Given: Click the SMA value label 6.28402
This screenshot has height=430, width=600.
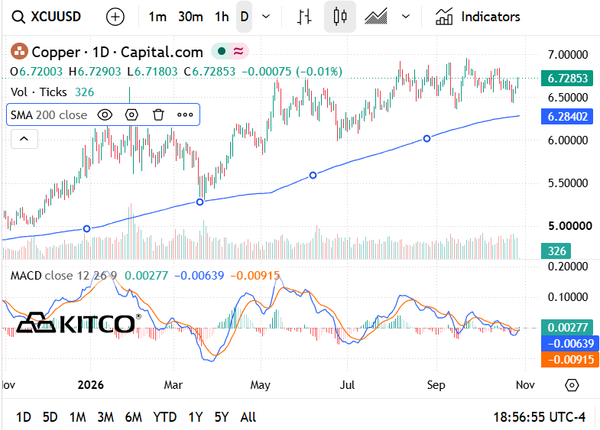Looking at the screenshot, I should 567,116.
